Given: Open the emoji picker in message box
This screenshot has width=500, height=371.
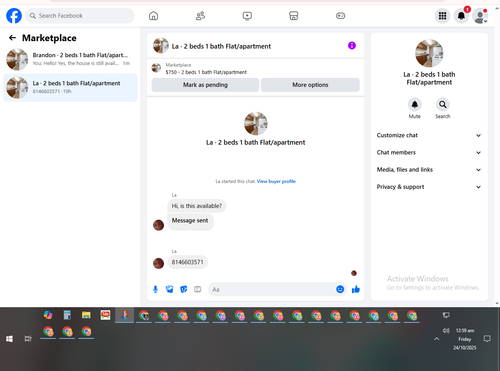Looking at the screenshot, I should point(340,289).
